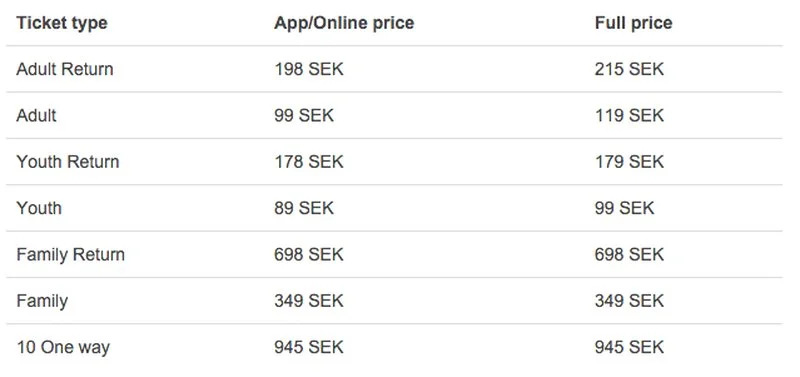This screenshot has height=377, width=800.
Task: Click the App/Online price column header
Action: [344, 23]
